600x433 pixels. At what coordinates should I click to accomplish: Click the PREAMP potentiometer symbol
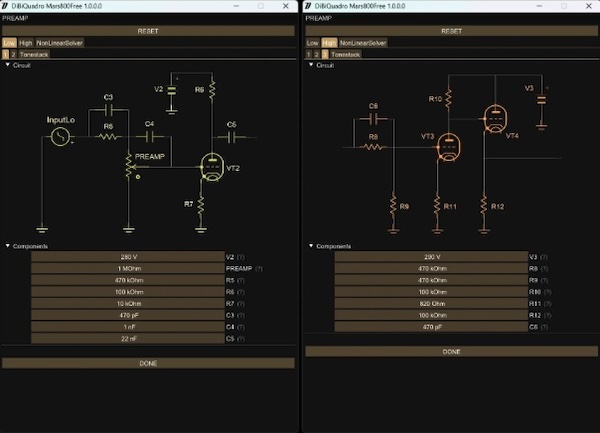tap(129, 167)
